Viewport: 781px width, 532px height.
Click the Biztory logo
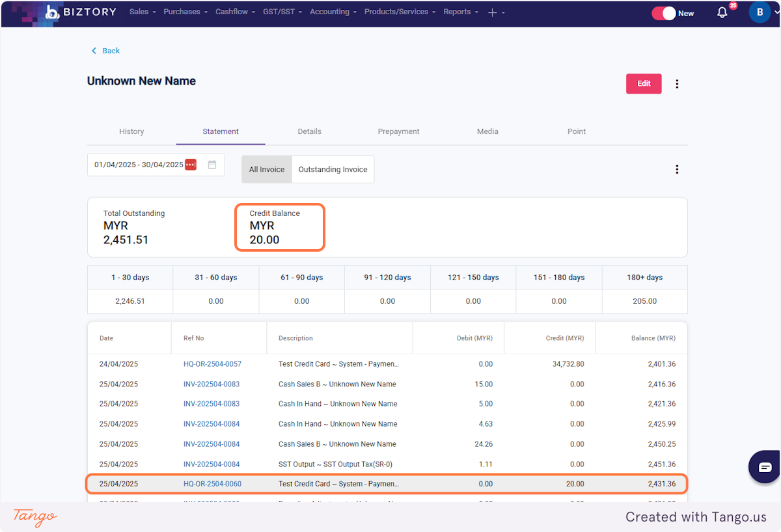coord(80,12)
